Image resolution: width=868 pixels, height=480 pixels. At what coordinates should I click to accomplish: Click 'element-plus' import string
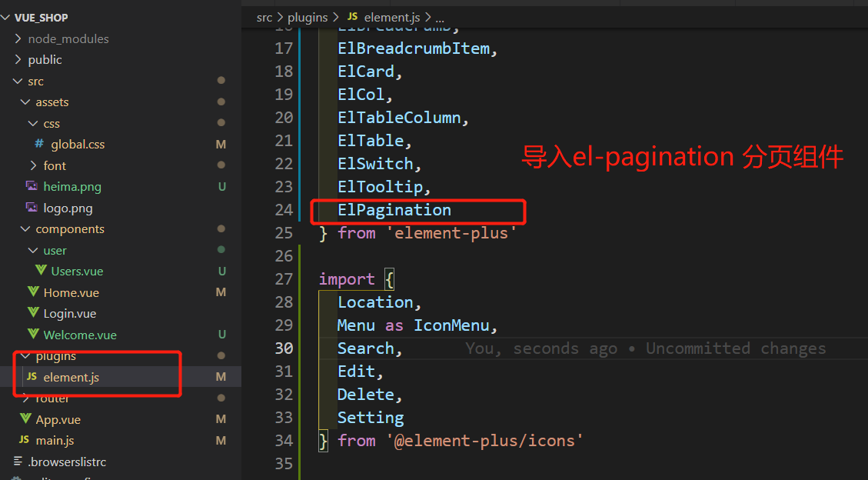click(451, 233)
